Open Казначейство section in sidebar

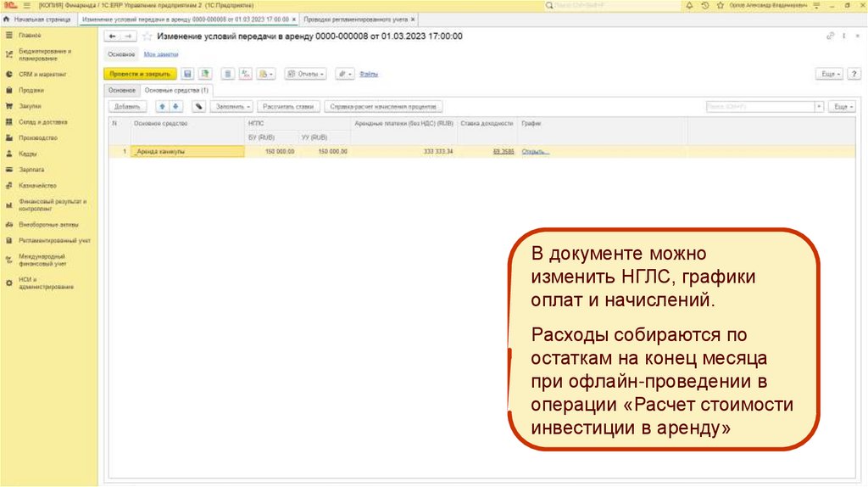click(x=37, y=185)
